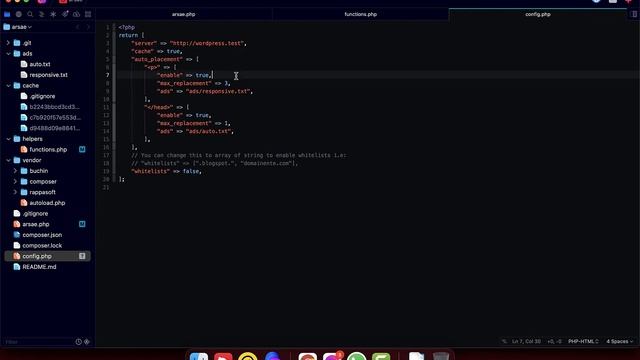This screenshot has height=360, width=640.
Task: Open the PHP-HTML syntax selector
Action: tap(583, 341)
